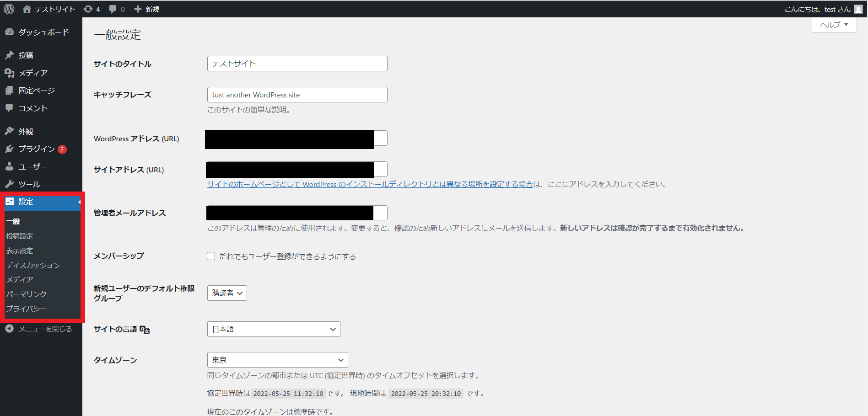Click the 外観 paintbrush icon

click(x=9, y=131)
